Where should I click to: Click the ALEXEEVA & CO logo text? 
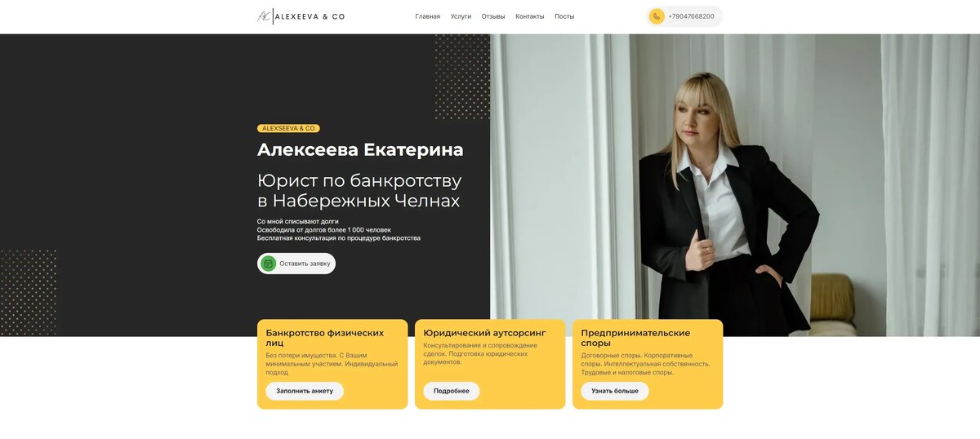310,16
